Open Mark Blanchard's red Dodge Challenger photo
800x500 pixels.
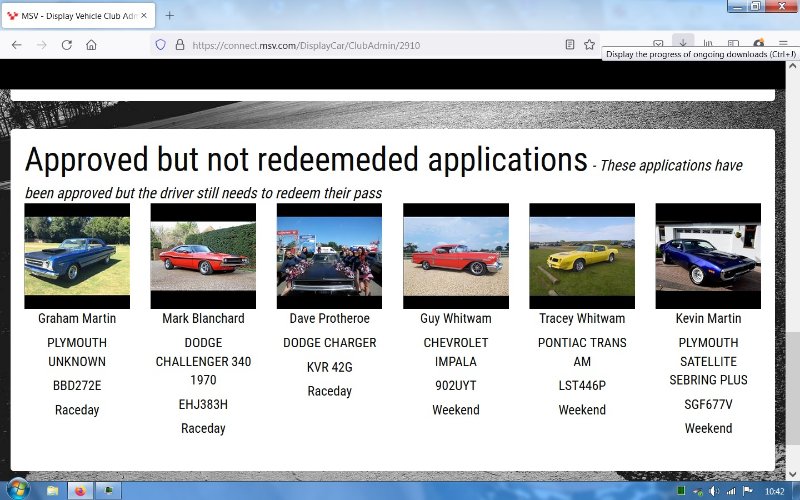point(203,256)
